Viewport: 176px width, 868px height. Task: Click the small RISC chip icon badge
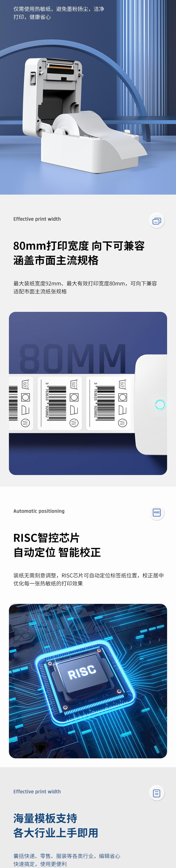pyautogui.click(x=156, y=512)
